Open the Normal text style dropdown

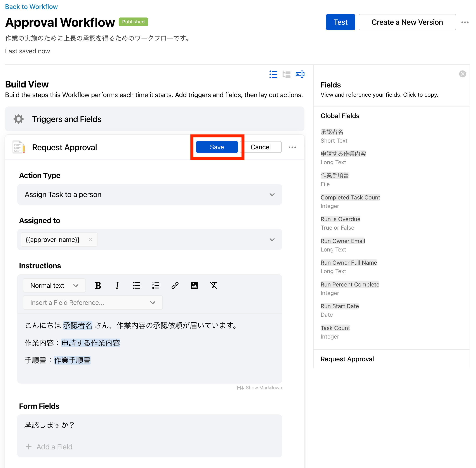coord(54,285)
